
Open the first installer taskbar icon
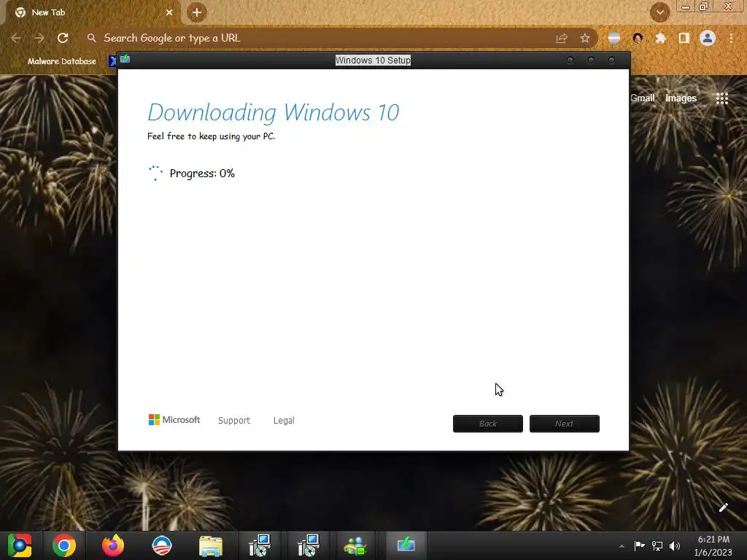(260, 545)
